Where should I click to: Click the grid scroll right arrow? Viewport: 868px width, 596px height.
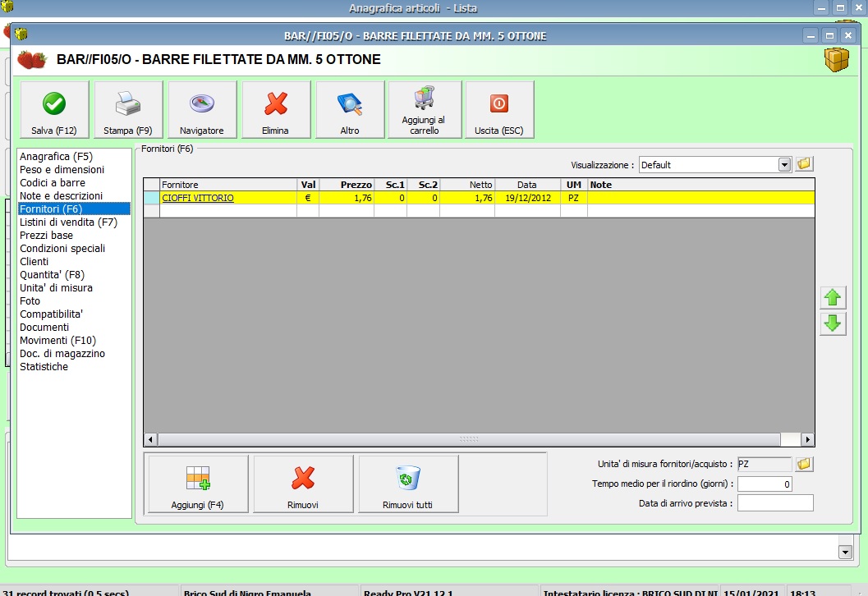808,439
